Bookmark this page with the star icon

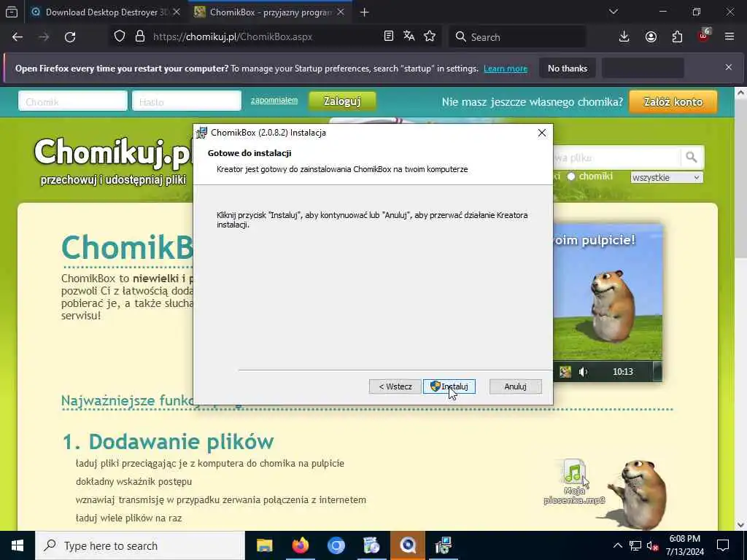click(x=430, y=36)
